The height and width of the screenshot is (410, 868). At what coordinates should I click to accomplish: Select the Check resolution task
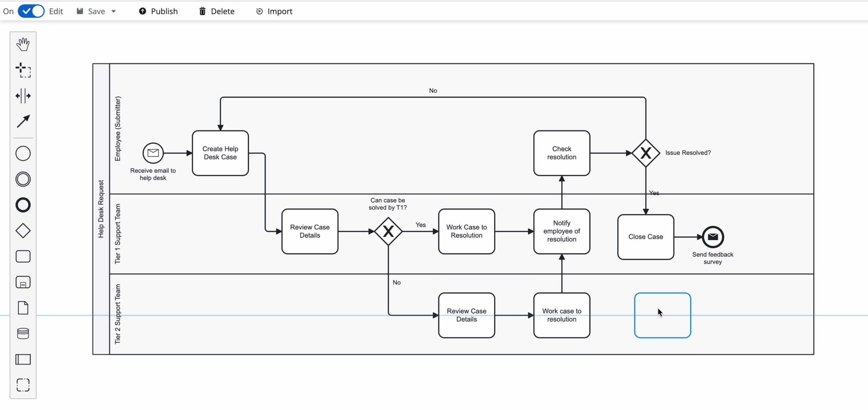(x=562, y=153)
